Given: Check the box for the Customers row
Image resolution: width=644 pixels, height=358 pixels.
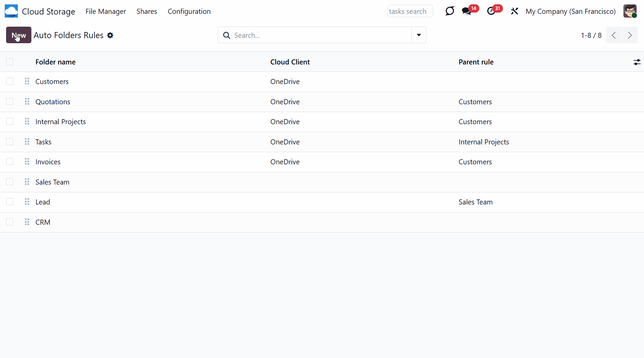Looking at the screenshot, I should (x=10, y=81).
